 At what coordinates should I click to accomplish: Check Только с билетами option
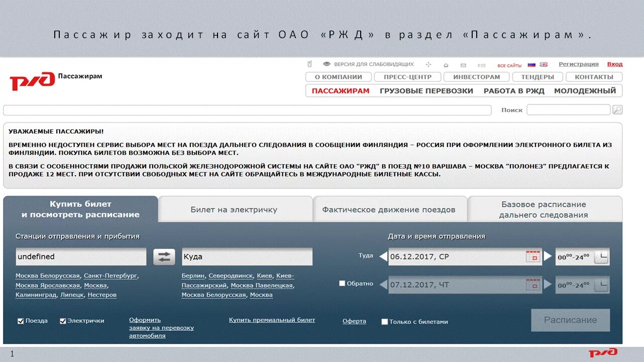point(385,322)
